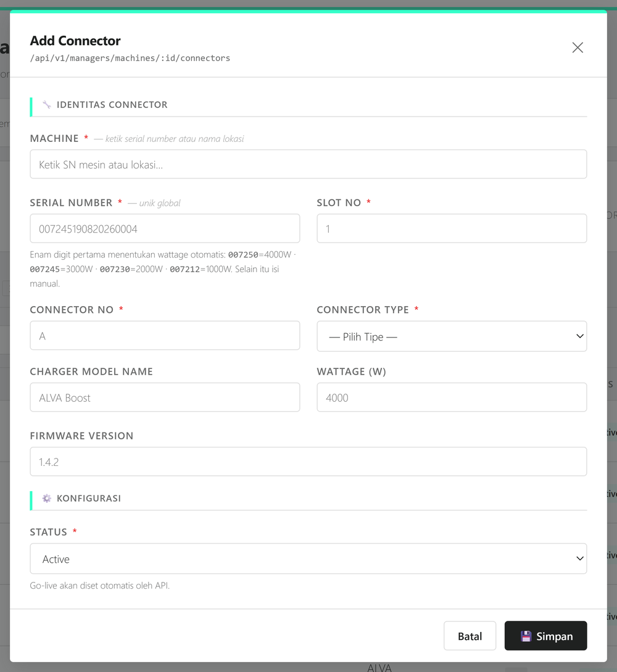Image resolution: width=617 pixels, height=672 pixels.
Task: Open the Connector Type dropdown
Action: click(x=452, y=336)
